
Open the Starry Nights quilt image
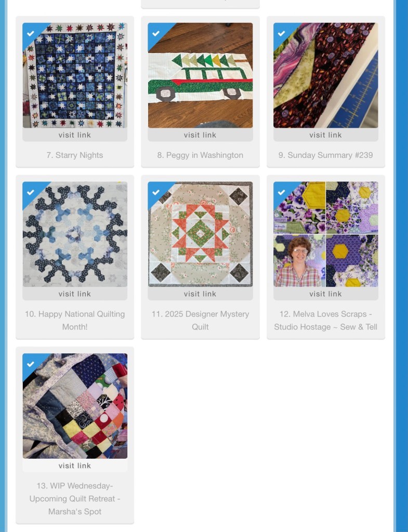point(75,75)
